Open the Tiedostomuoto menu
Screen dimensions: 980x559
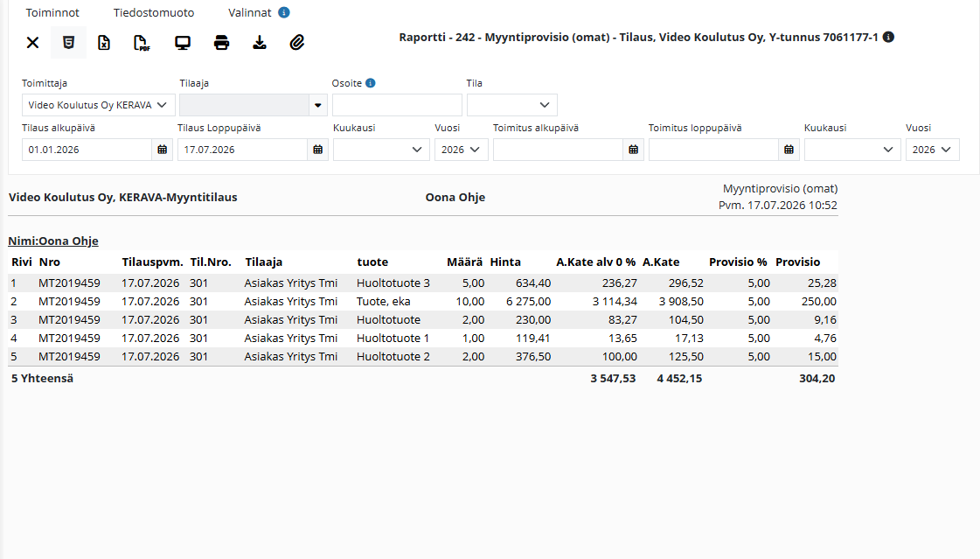(x=154, y=12)
